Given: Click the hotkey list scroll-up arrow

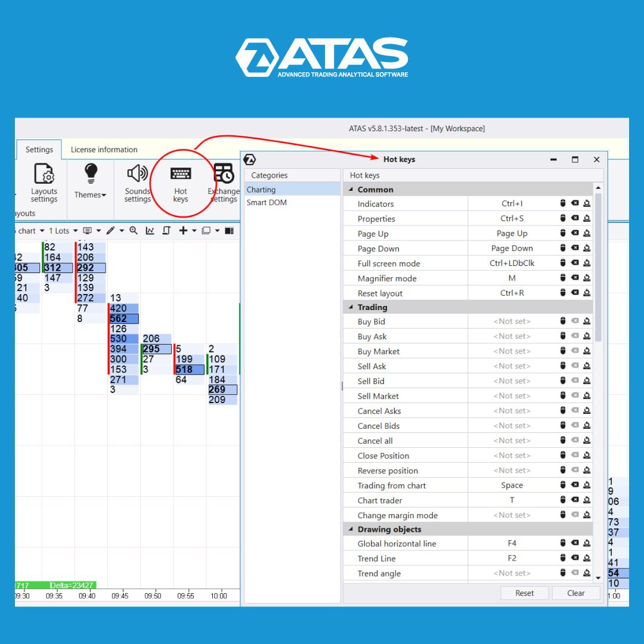Looking at the screenshot, I should (599, 188).
